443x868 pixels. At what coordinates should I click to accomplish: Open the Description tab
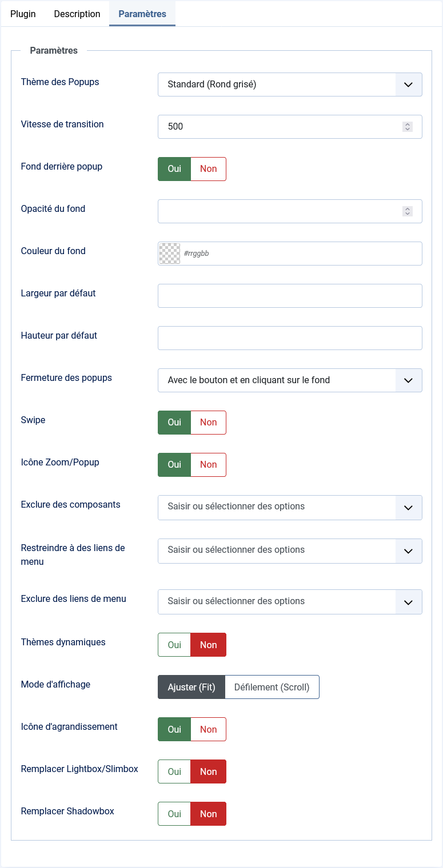tap(77, 14)
